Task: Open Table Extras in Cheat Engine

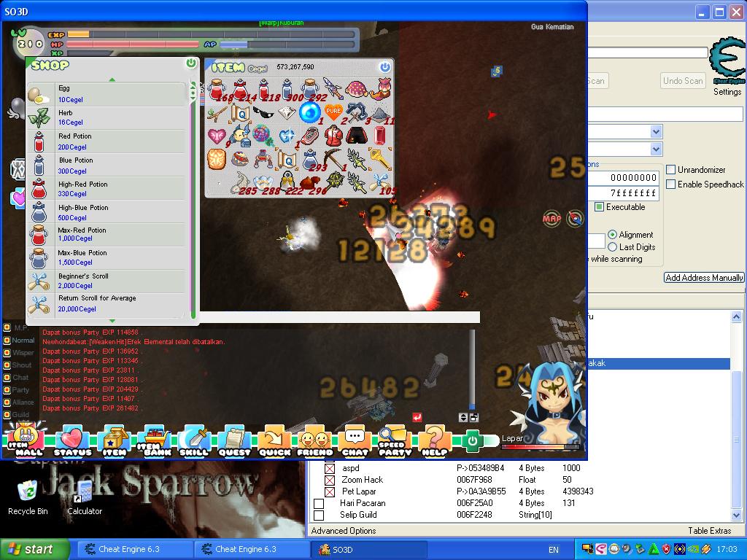Action: click(709, 531)
